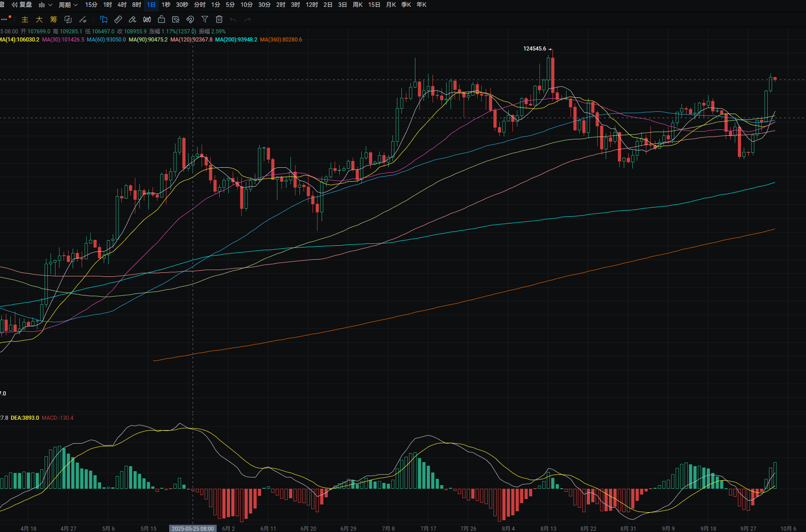This screenshot has height=532, width=806.
Task: Toggle the 筹 chip distribution button
Action: (x=54, y=19)
